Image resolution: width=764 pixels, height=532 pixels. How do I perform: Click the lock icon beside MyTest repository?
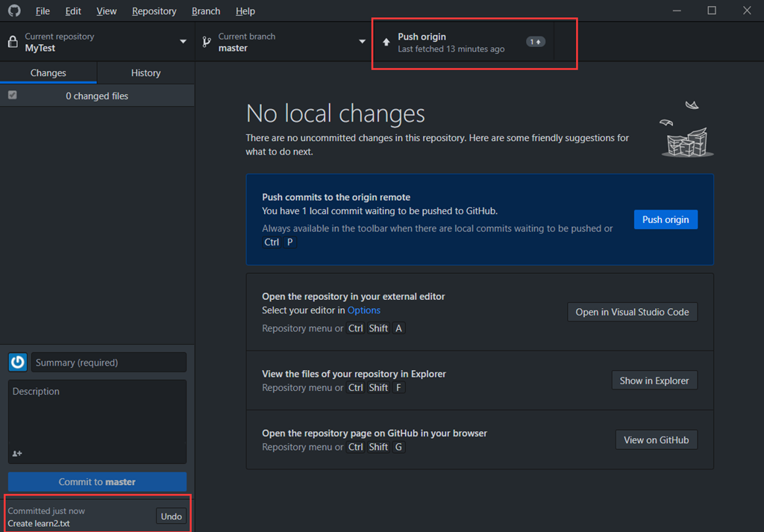point(13,43)
